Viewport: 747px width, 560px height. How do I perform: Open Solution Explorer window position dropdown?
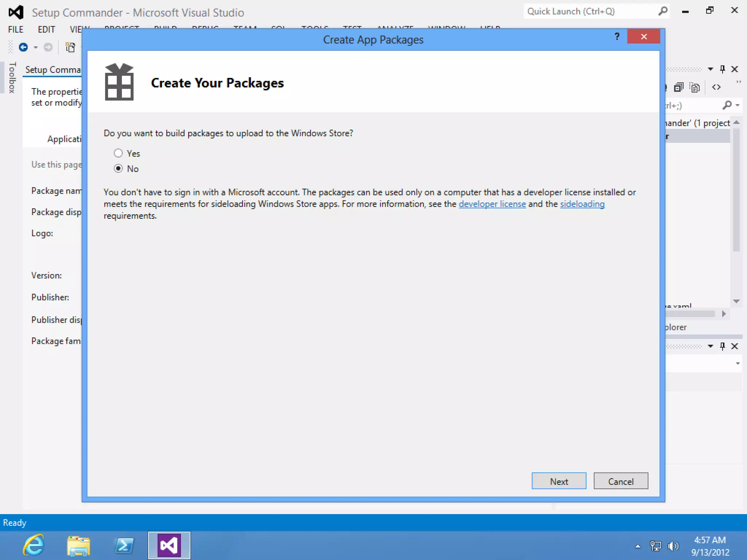pos(710,69)
